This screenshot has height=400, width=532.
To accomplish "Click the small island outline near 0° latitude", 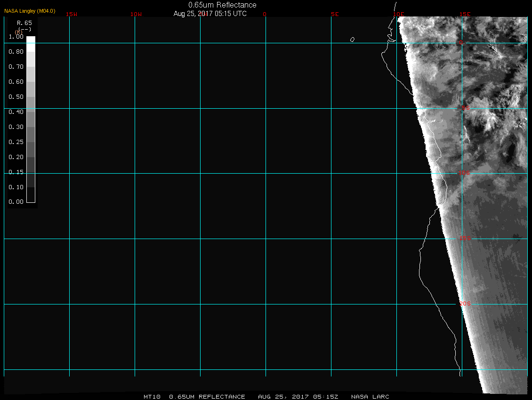I will coord(352,40).
